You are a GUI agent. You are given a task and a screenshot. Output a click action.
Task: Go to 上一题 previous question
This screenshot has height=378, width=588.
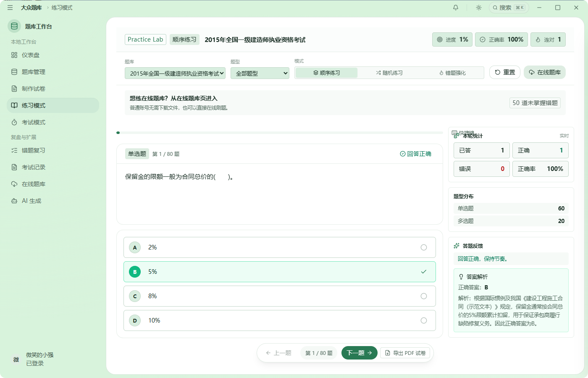(x=278, y=353)
